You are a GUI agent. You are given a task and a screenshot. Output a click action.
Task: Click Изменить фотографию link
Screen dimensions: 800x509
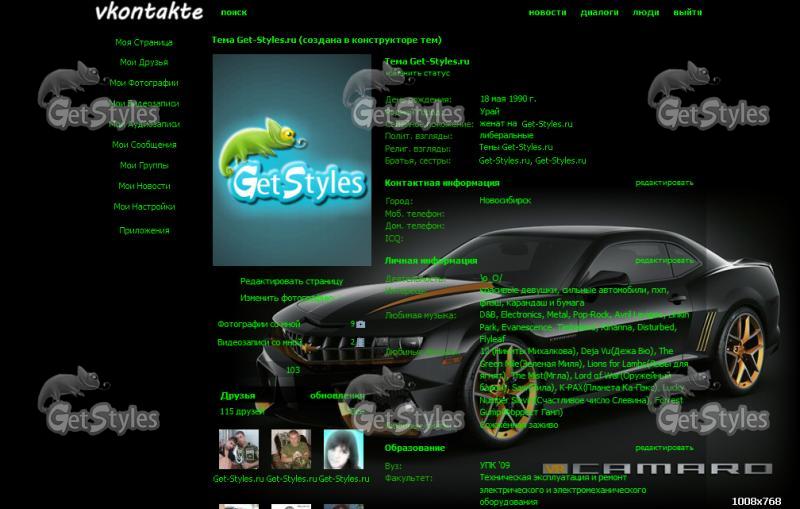click(286, 298)
